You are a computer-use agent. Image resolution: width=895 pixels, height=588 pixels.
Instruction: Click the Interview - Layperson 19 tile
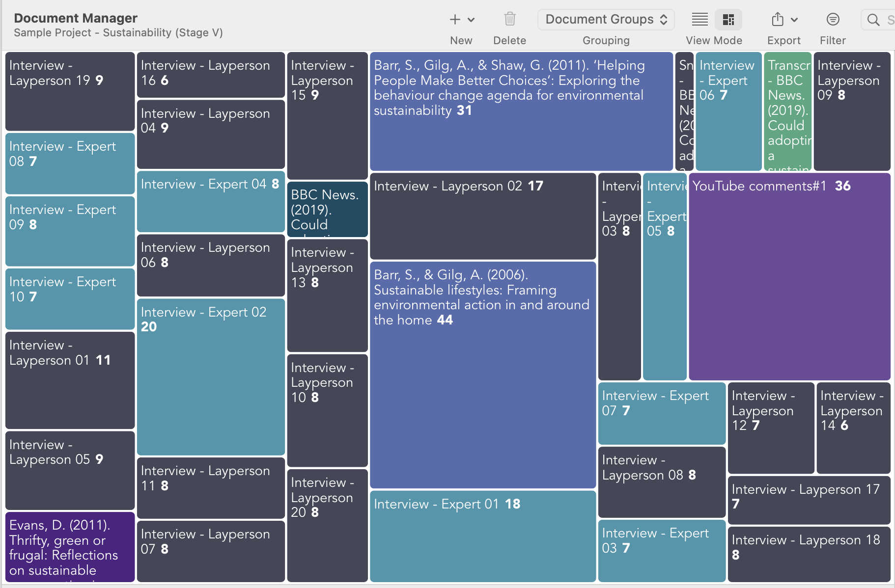click(69, 91)
